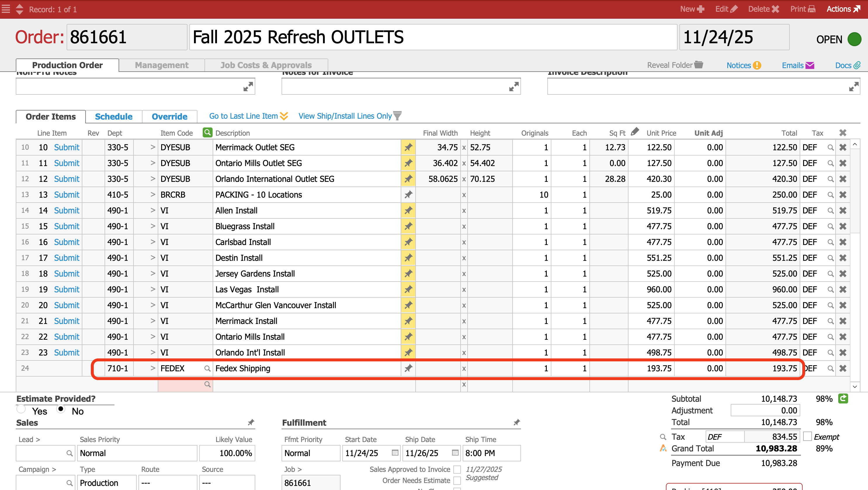
Task: Open the Type Production dropdown
Action: point(107,483)
